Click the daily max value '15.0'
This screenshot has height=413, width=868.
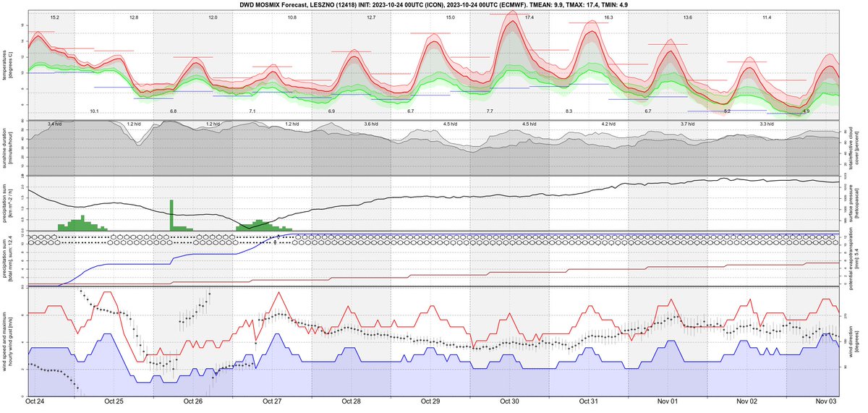(x=451, y=17)
